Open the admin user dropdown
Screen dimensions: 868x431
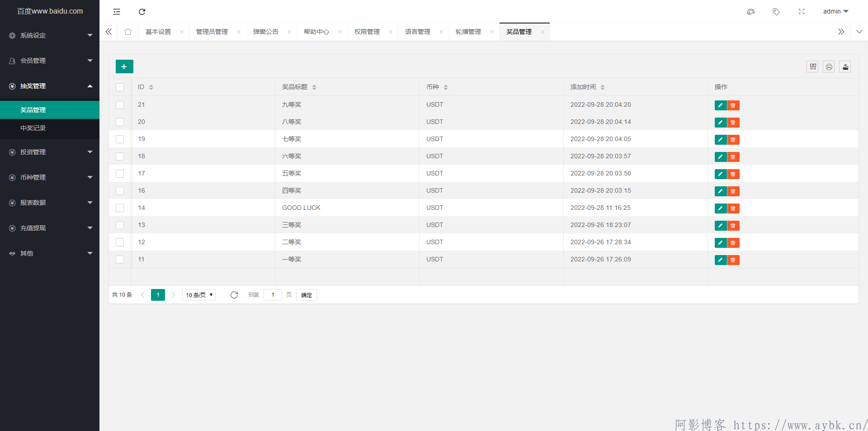tap(835, 11)
